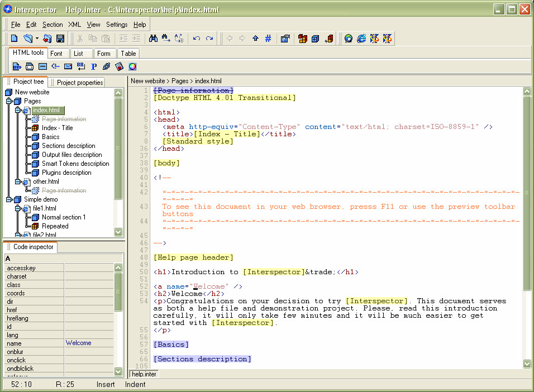Click the help.inter document tab
Screen dimensions: 534x392
point(144,374)
